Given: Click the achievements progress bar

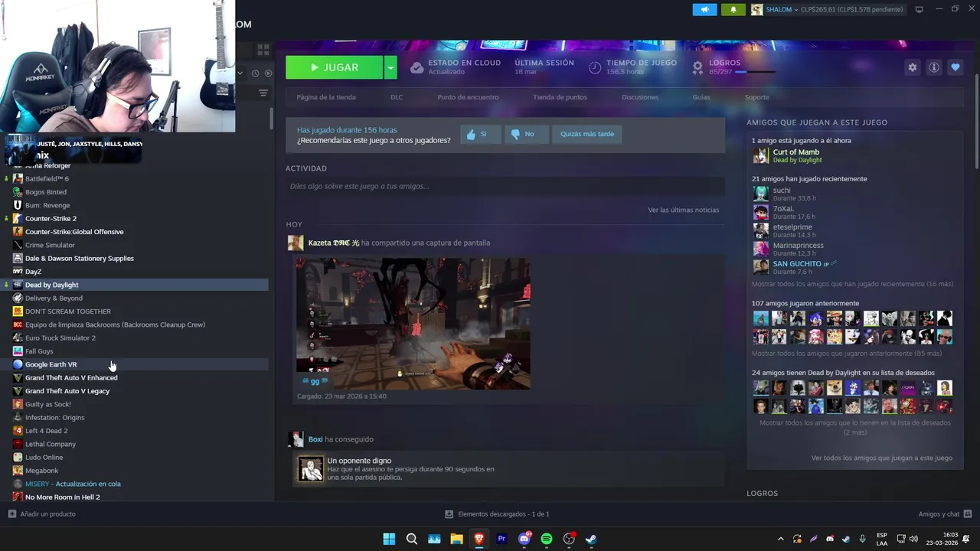Looking at the screenshot, I should click(755, 72).
